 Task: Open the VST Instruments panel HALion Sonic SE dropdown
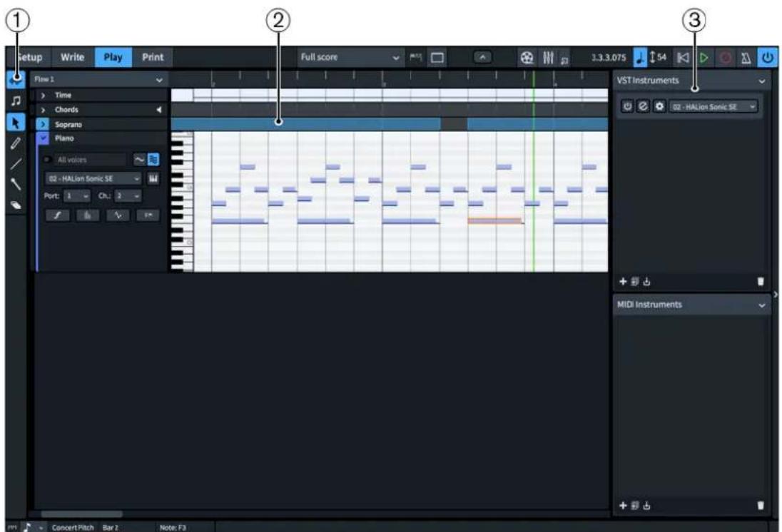(x=714, y=107)
